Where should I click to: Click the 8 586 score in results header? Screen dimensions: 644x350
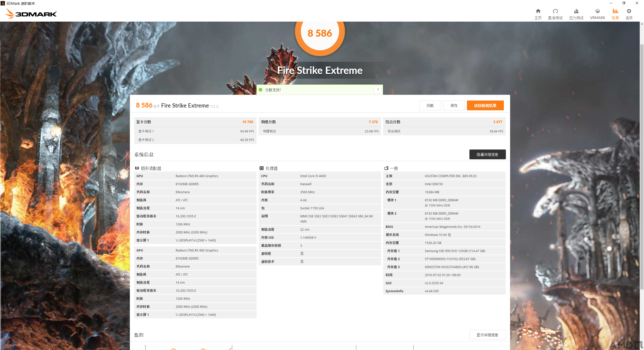point(144,105)
